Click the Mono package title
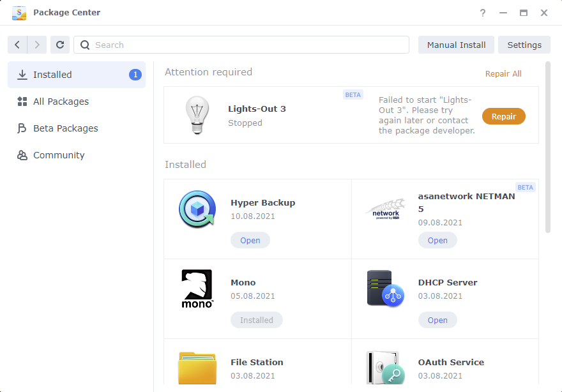Image resolution: width=562 pixels, height=392 pixels. pos(243,283)
